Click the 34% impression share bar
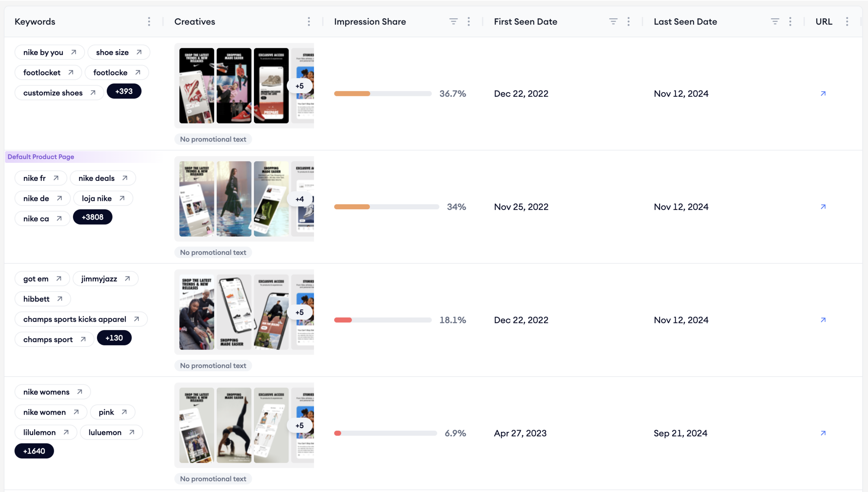Image resolution: width=868 pixels, height=492 pixels. (x=386, y=207)
